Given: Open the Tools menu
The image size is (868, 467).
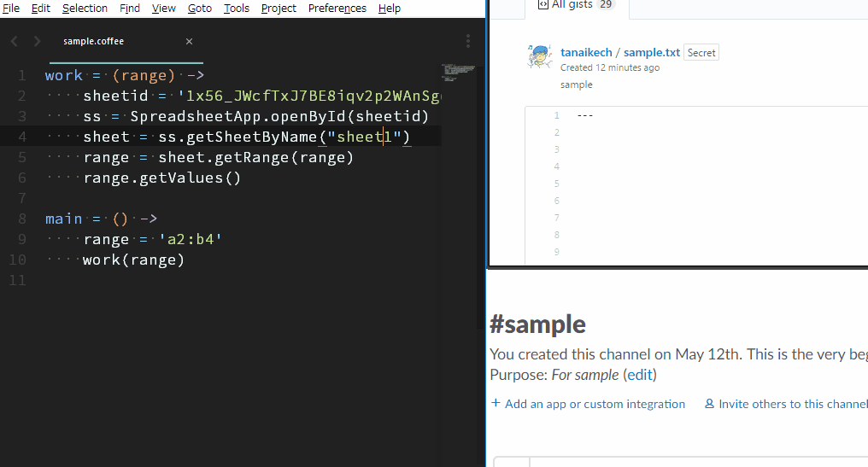Looking at the screenshot, I should 237,9.
